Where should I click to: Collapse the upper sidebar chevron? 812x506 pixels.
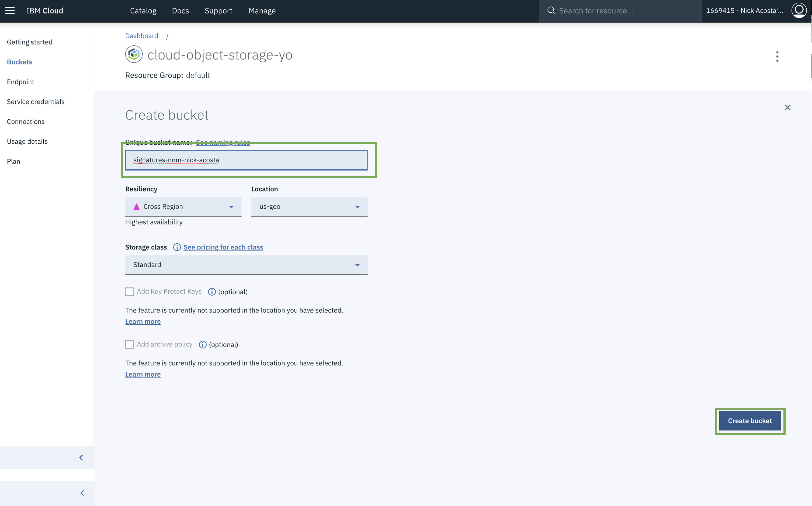(81, 458)
